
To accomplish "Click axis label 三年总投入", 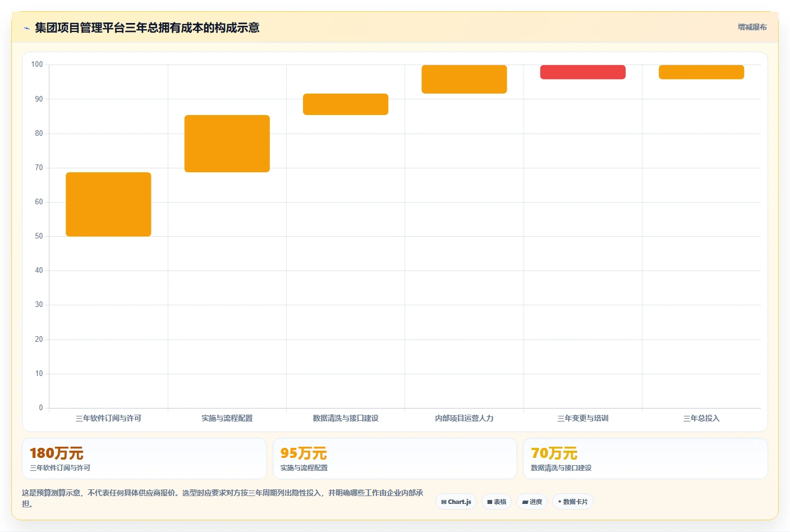I will pyautogui.click(x=701, y=418).
